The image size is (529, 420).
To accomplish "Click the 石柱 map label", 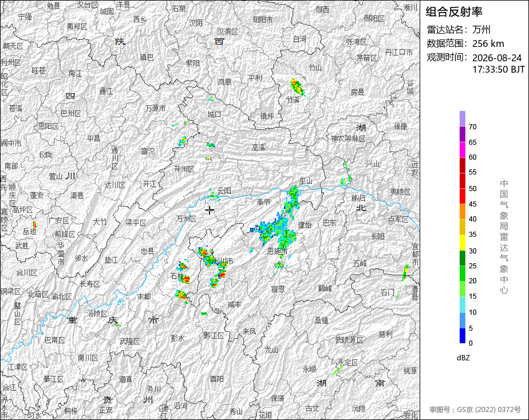I will click(177, 276).
